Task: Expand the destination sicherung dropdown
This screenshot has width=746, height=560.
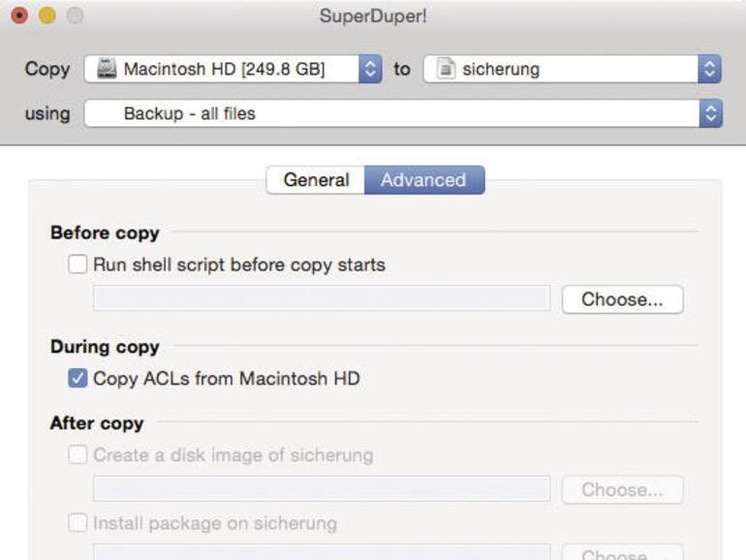Action: point(572,70)
